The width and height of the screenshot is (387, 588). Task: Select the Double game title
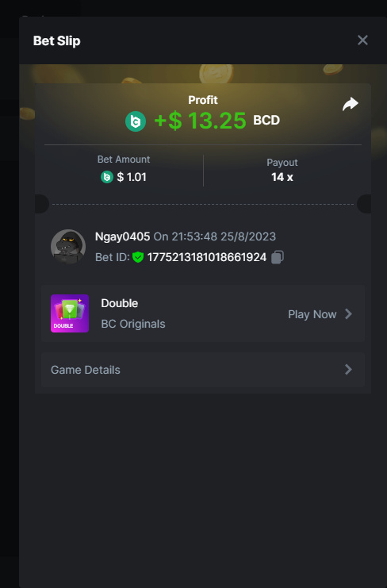pos(120,303)
